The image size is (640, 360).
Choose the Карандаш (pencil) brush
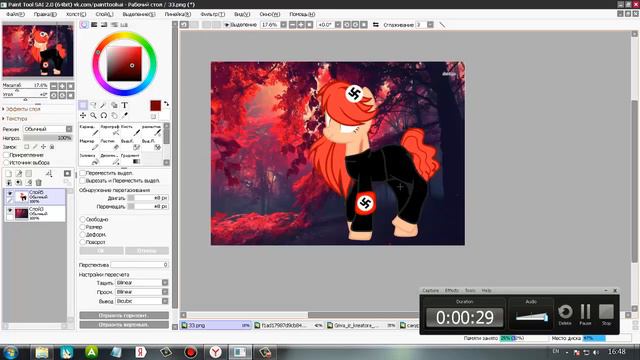click(89, 130)
